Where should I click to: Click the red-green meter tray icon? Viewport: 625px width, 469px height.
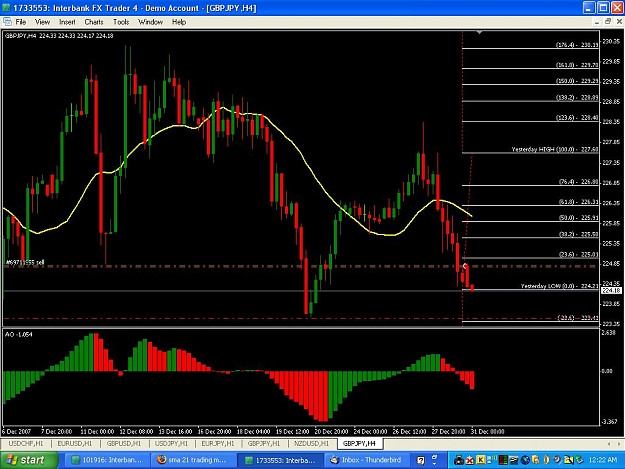tap(503, 460)
